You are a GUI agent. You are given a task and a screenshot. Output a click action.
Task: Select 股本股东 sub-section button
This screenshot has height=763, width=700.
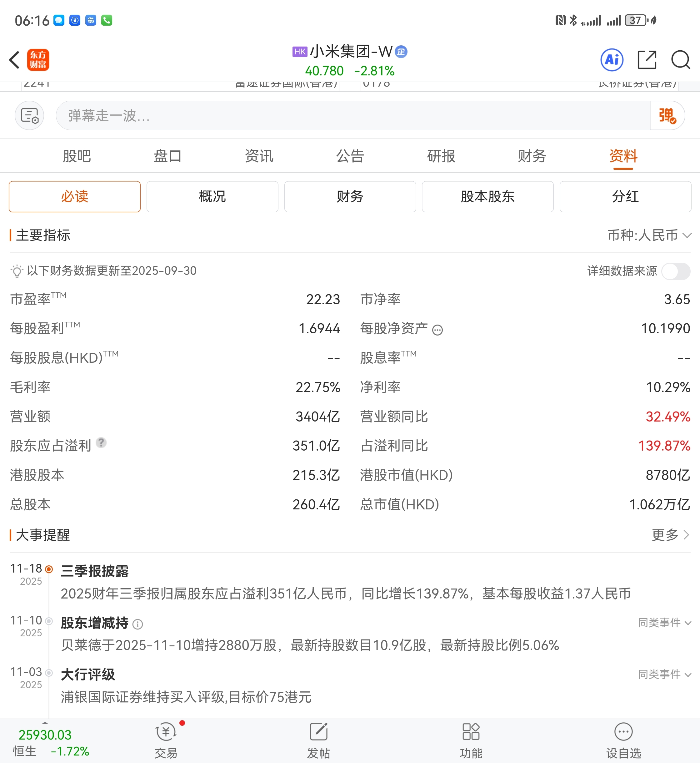[487, 197]
